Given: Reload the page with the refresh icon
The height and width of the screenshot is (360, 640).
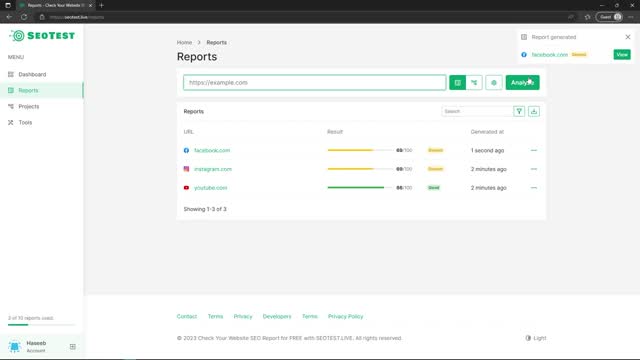Looking at the screenshot, I should (x=24, y=17).
